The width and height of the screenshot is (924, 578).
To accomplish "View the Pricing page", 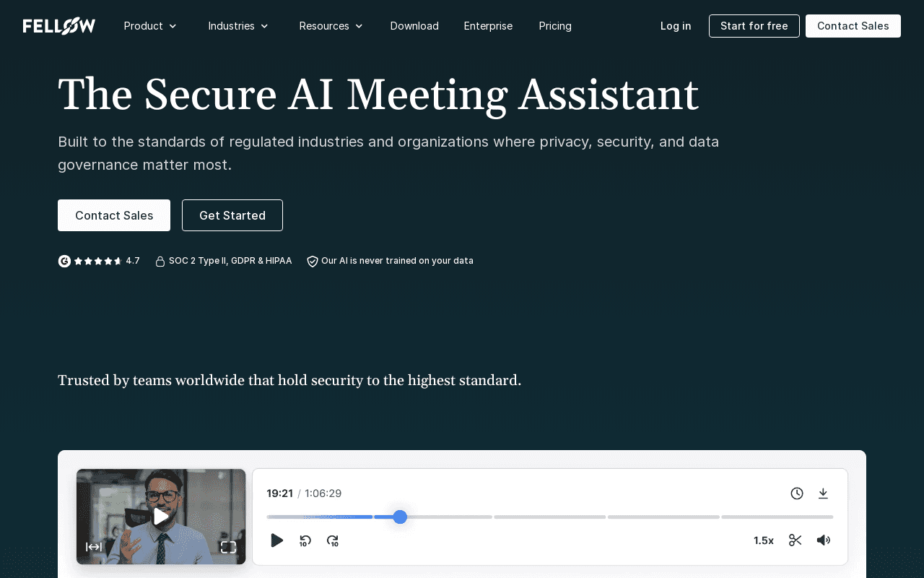I will pyautogui.click(x=555, y=26).
